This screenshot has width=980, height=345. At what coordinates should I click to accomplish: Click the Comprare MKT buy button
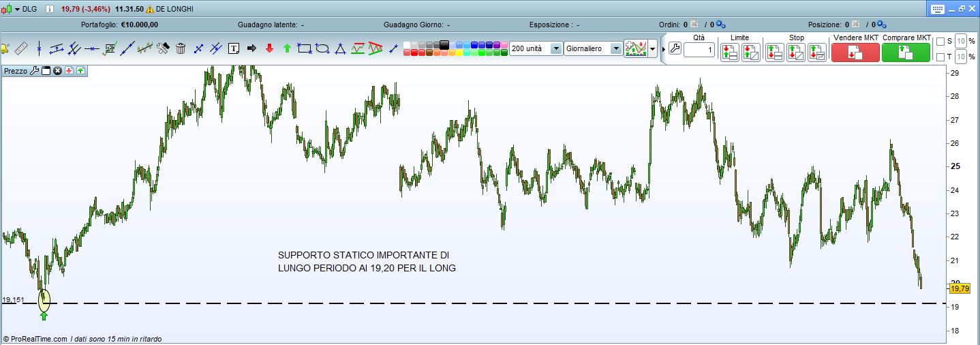pos(906,52)
